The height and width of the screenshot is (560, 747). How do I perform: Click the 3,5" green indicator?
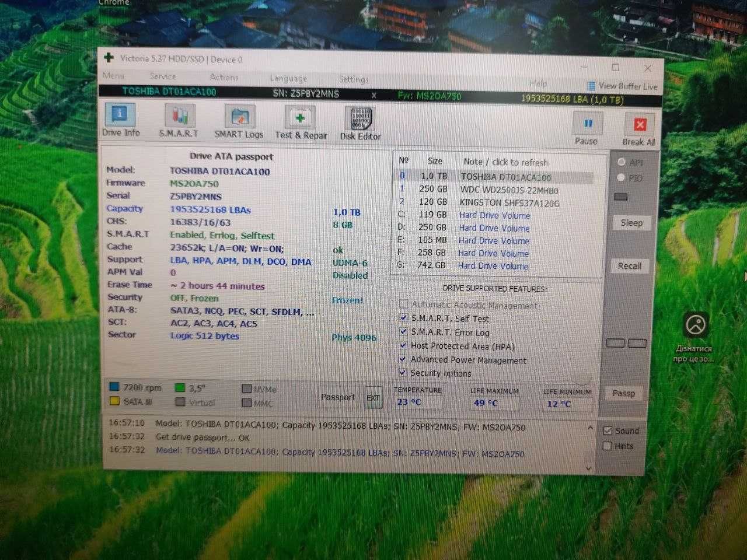point(180,388)
